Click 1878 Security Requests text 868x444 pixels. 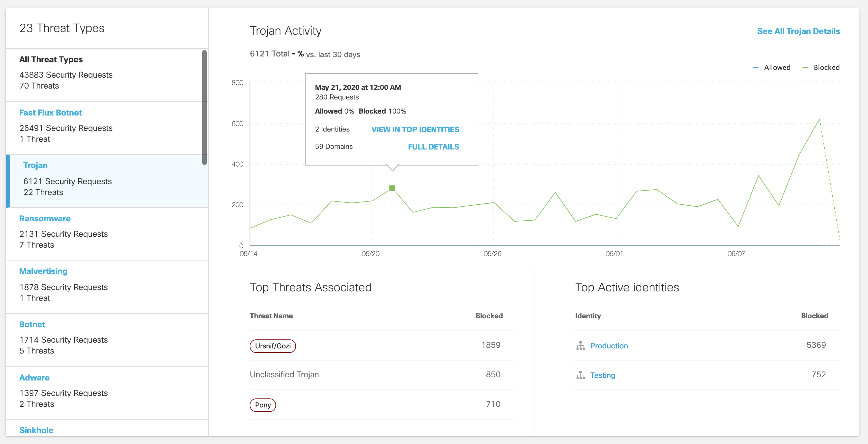pos(63,287)
